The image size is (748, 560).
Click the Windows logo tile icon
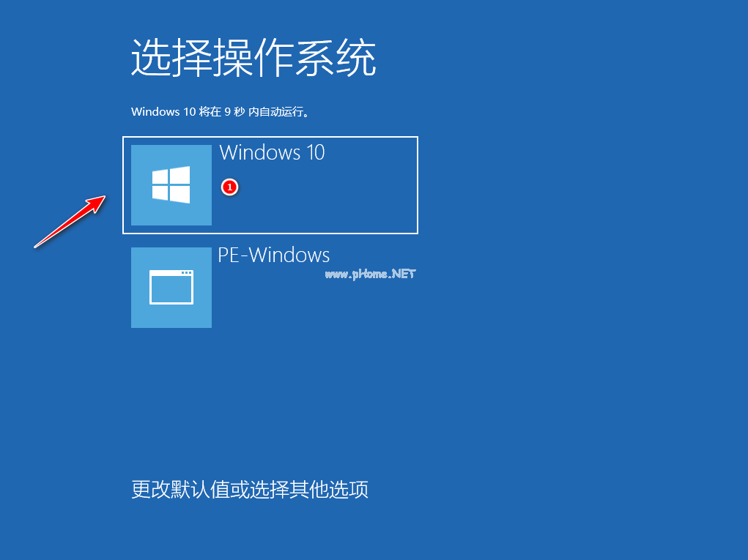171,185
